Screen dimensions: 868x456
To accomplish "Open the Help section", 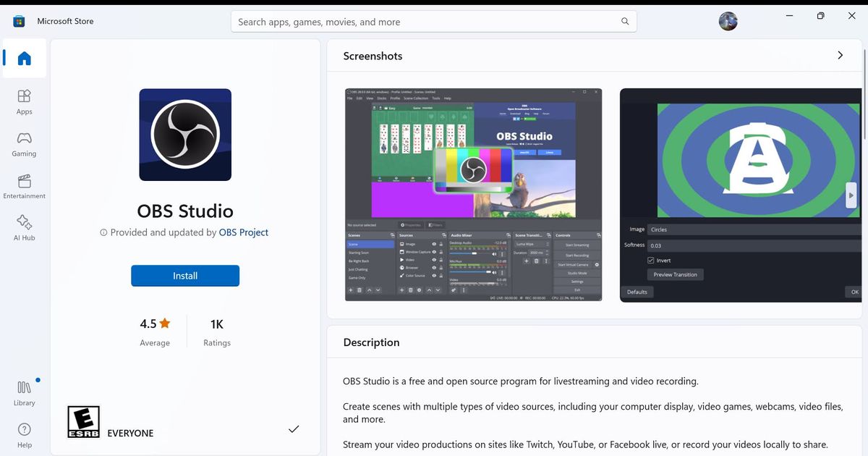I will point(25,435).
